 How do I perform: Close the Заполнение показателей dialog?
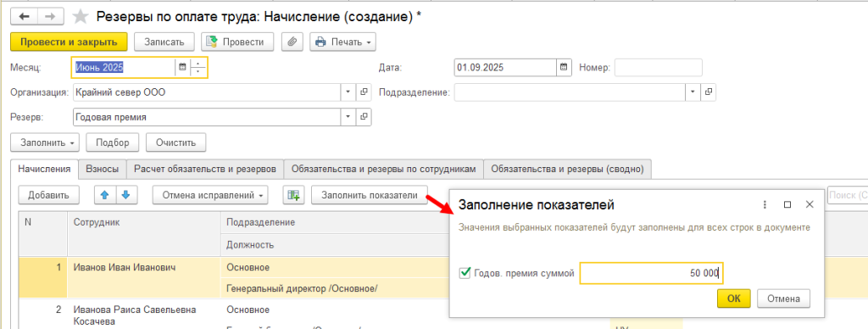[x=810, y=204]
